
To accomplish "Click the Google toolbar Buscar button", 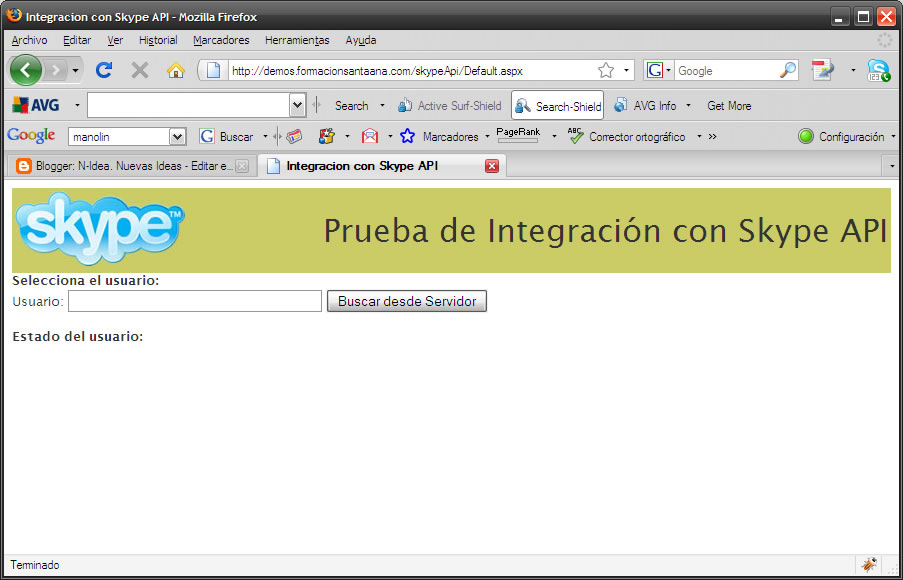I will pyautogui.click(x=226, y=137).
